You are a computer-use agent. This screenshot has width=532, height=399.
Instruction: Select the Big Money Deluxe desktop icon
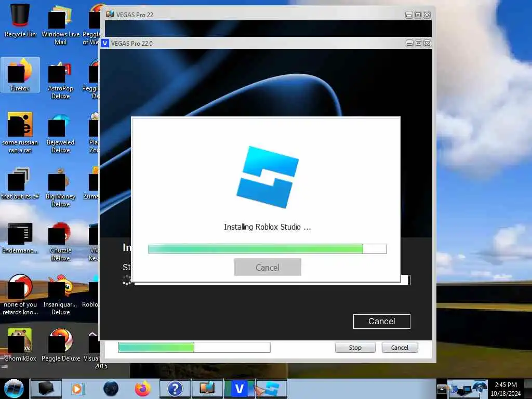60,187
